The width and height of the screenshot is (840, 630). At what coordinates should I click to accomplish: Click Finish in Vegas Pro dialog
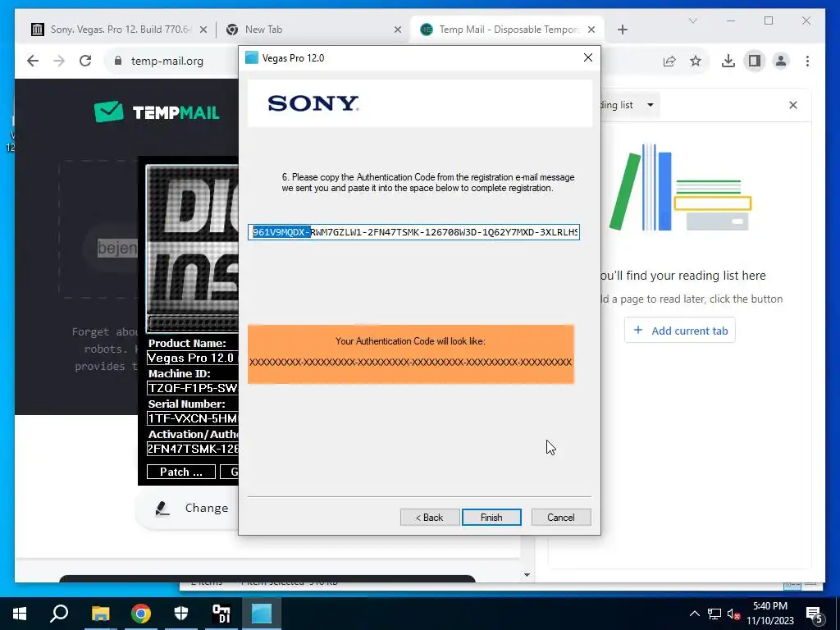tap(491, 517)
